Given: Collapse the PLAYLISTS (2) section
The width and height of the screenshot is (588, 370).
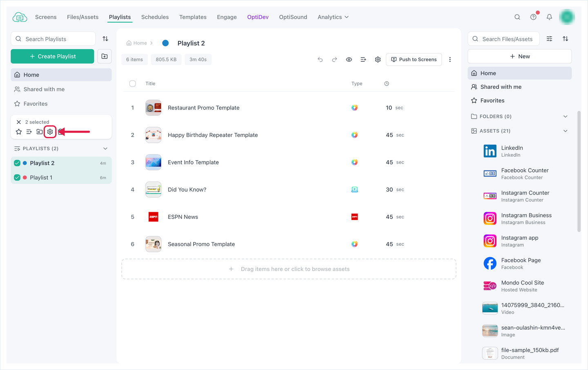Looking at the screenshot, I should [x=105, y=148].
